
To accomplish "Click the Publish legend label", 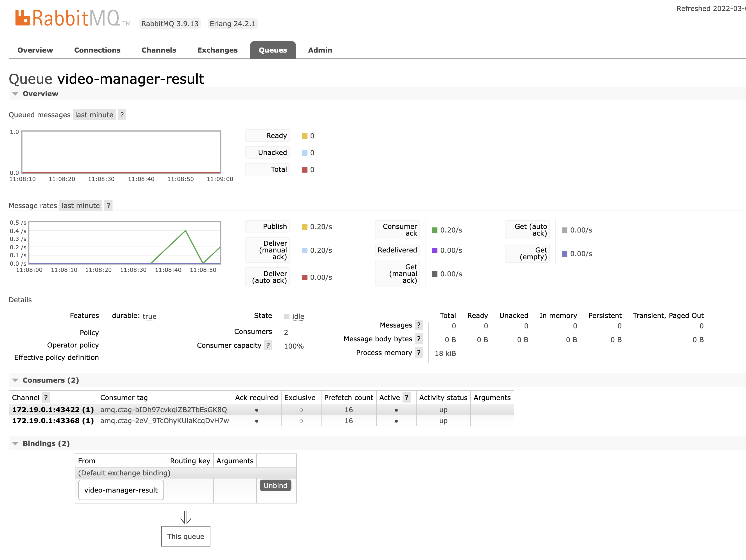I will [x=268, y=226].
